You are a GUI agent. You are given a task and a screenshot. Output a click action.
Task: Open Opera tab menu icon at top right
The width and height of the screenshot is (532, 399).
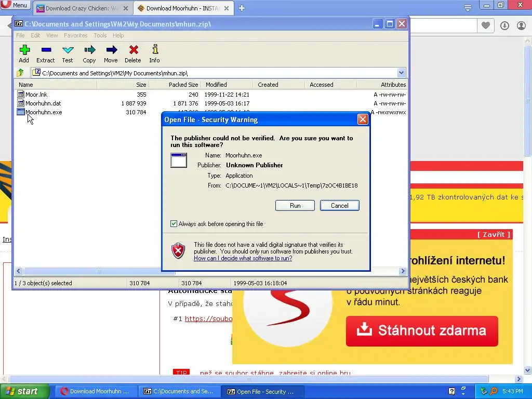click(x=468, y=7)
